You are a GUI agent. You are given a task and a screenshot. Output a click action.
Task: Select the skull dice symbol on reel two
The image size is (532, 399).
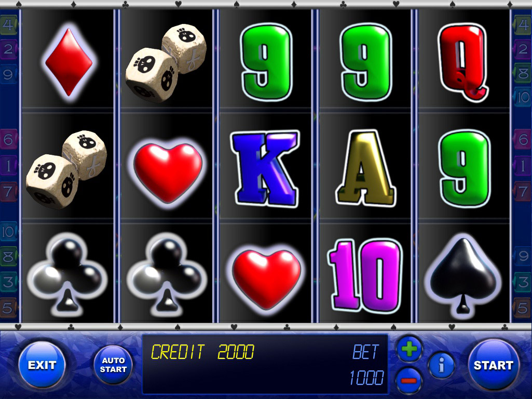(166, 63)
